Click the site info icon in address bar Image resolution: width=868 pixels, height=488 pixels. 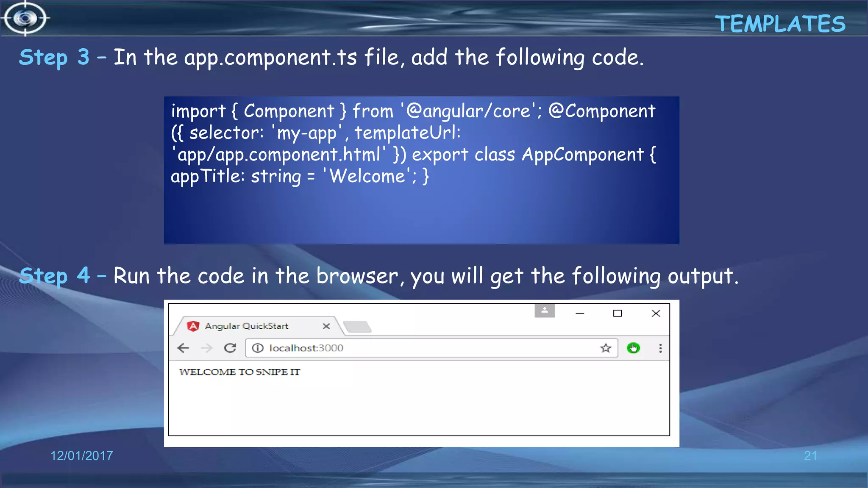[x=257, y=348]
